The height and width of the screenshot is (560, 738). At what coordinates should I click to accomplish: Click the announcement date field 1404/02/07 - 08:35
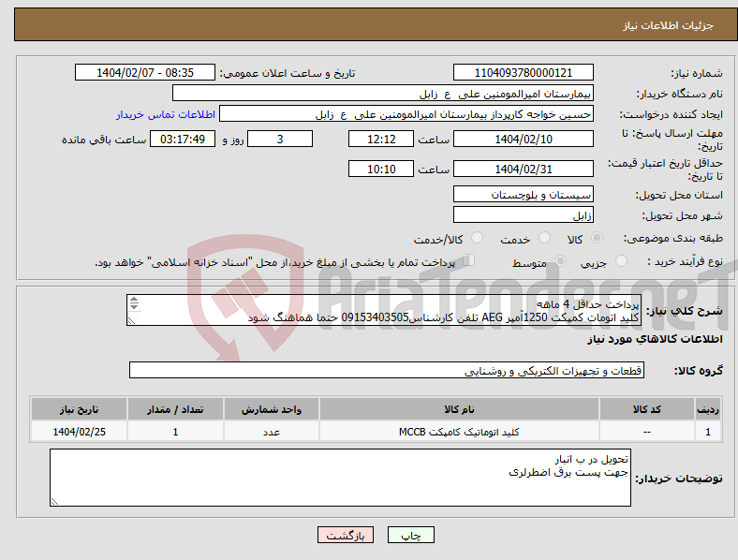145,72
